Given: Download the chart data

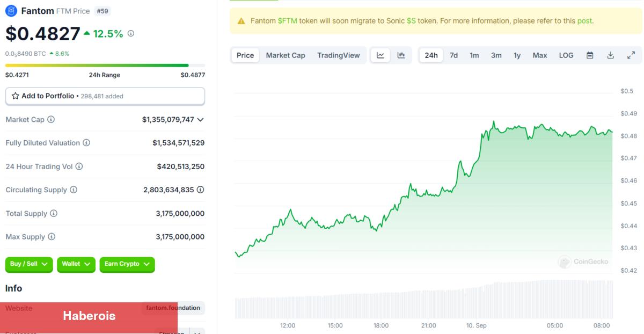Looking at the screenshot, I should tap(610, 55).
